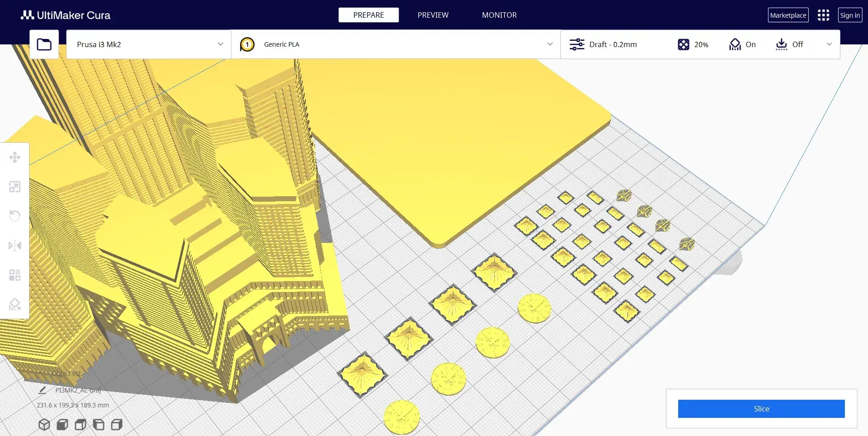
Task: Click the pencil icon to rename print job
Action: coord(42,390)
